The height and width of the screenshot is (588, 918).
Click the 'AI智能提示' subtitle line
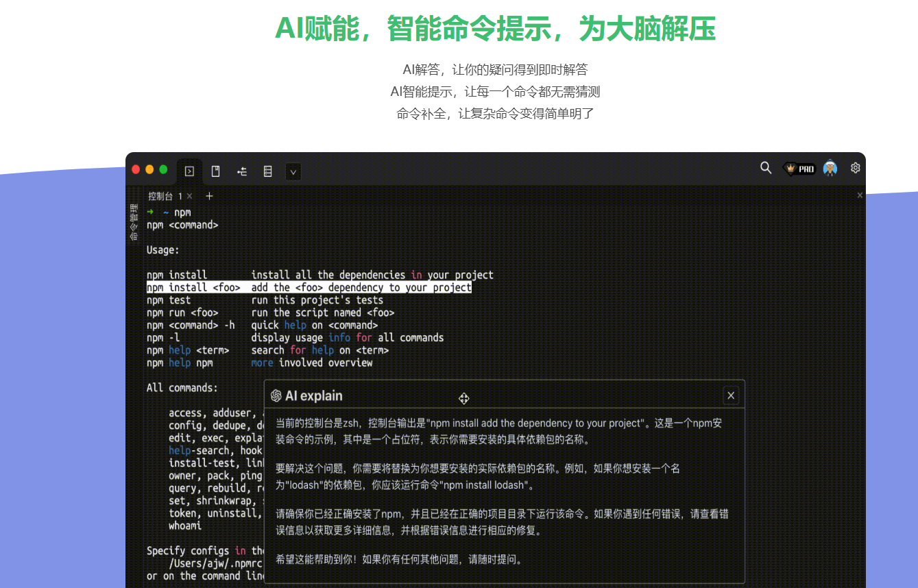click(x=495, y=91)
